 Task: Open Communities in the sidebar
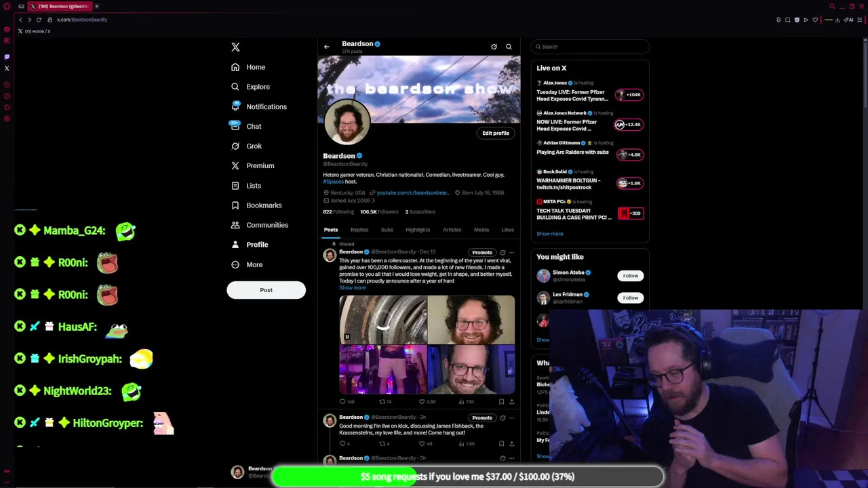pyautogui.click(x=259, y=225)
